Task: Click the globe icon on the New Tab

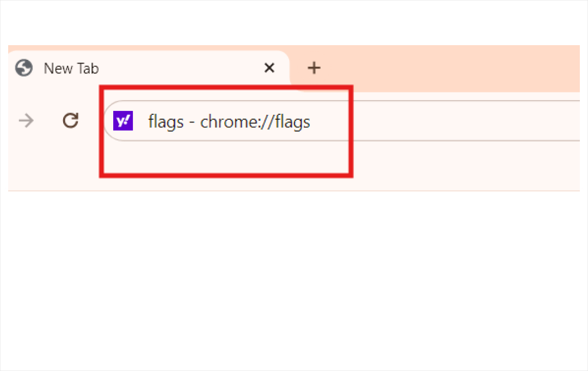Action: click(x=23, y=68)
